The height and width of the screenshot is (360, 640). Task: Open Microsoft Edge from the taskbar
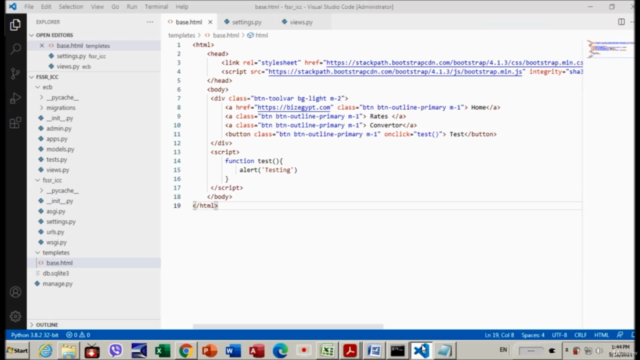click(280, 351)
